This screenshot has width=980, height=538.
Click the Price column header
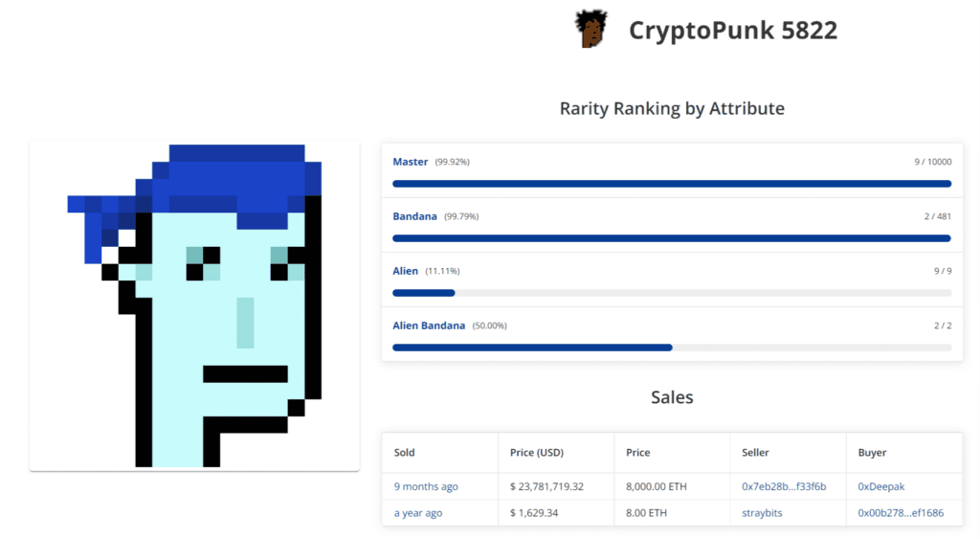(x=638, y=453)
